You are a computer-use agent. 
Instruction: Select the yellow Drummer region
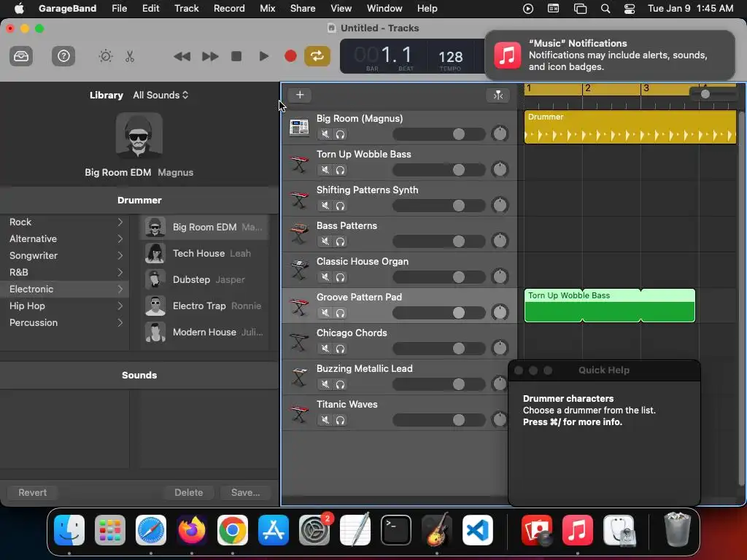click(x=630, y=127)
